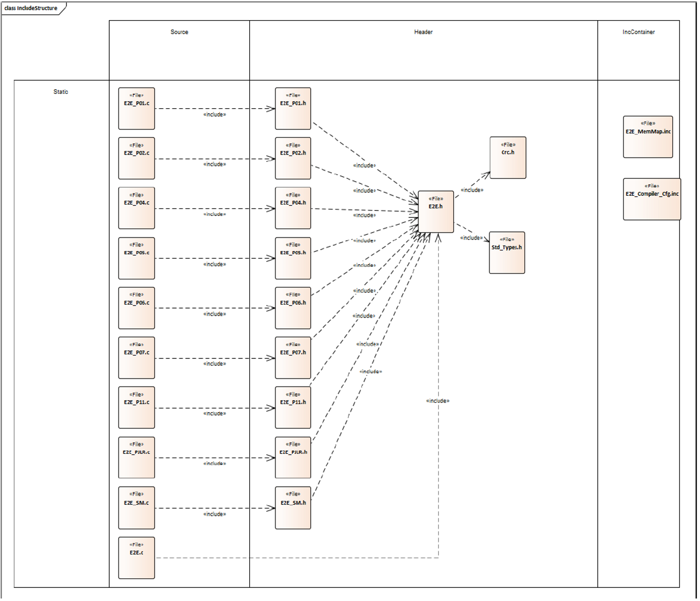Click the E2E_P05.c file box
Screen dimensions: 700x601
click(136, 258)
